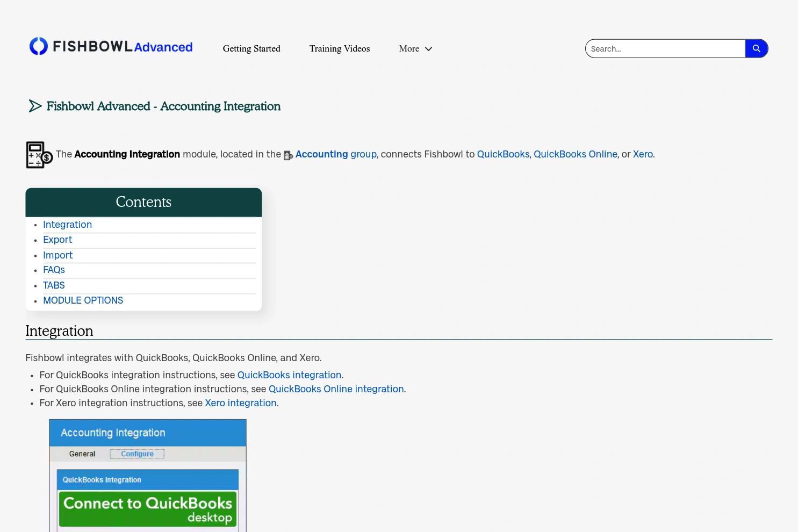Jump to Export in the Contents list

point(57,240)
